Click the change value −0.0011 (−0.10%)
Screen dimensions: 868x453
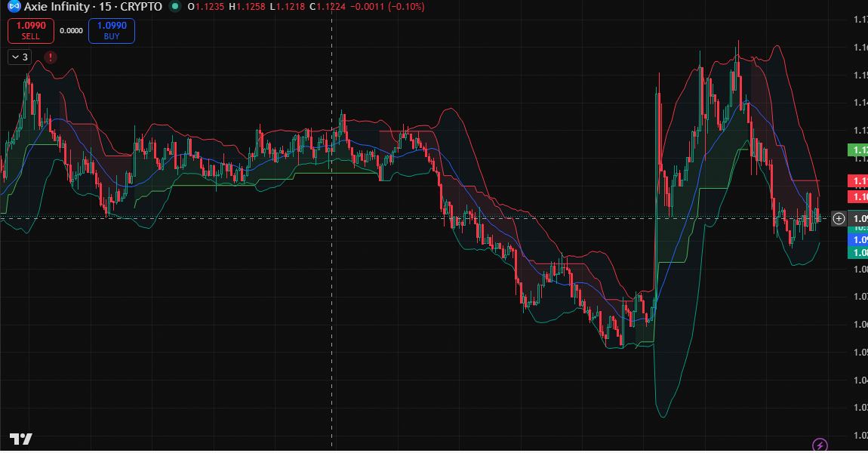(x=387, y=7)
